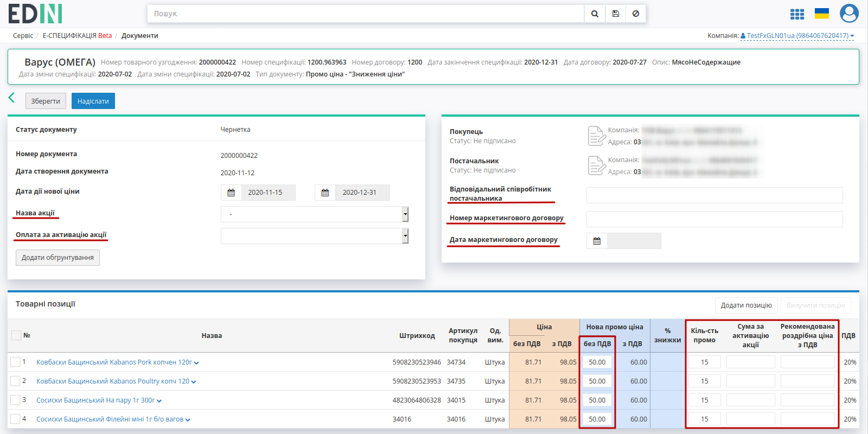Edit row 3 promo price без ПДВ 50.00

597,400
